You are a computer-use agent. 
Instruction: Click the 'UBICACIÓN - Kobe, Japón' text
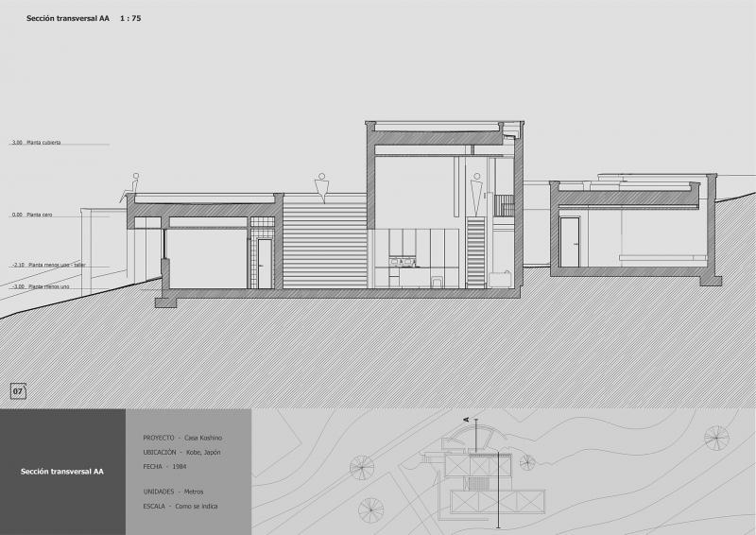click(181, 452)
